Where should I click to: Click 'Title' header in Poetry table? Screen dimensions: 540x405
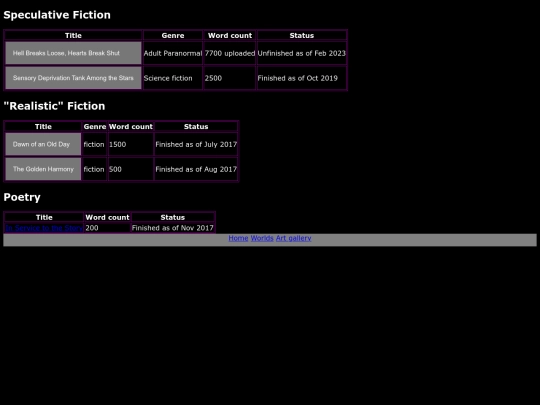point(44,217)
